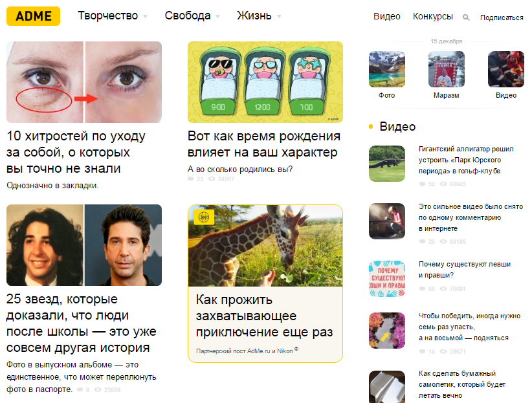Open article about 10 self-care tricks
Screen dimensions: 532x403
76,152
